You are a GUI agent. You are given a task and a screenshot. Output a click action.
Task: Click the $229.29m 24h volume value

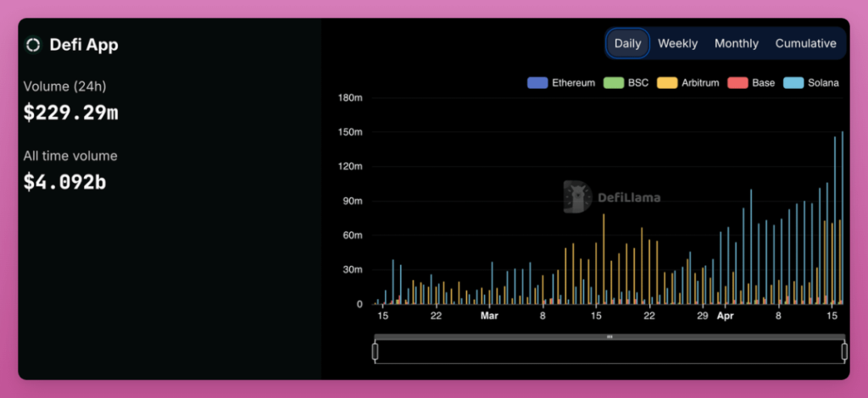[70, 112]
